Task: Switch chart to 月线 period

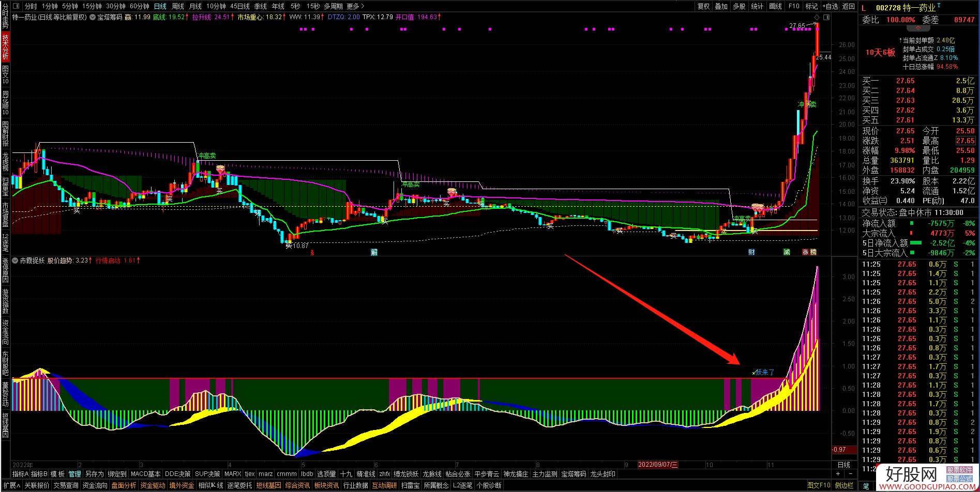Action: [195, 6]
